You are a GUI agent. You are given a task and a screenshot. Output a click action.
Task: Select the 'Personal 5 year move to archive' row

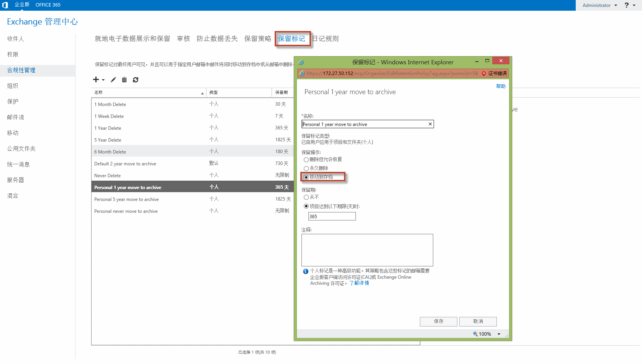[193, 199]
